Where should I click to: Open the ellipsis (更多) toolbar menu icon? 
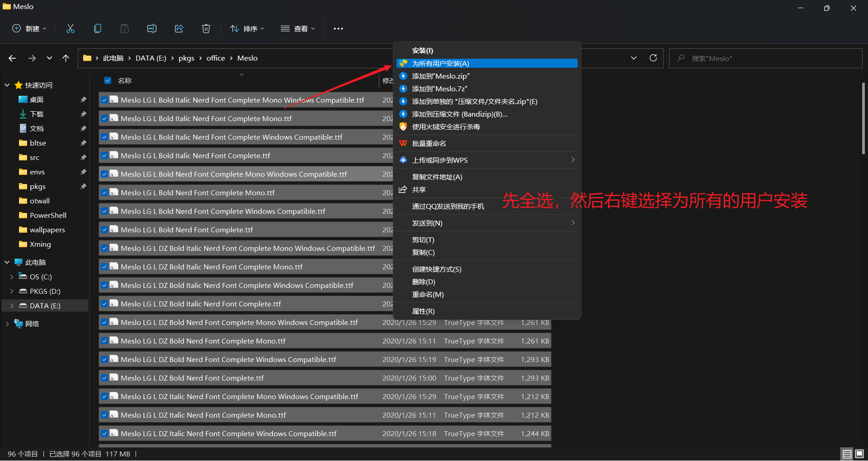[x=338, y=28]
